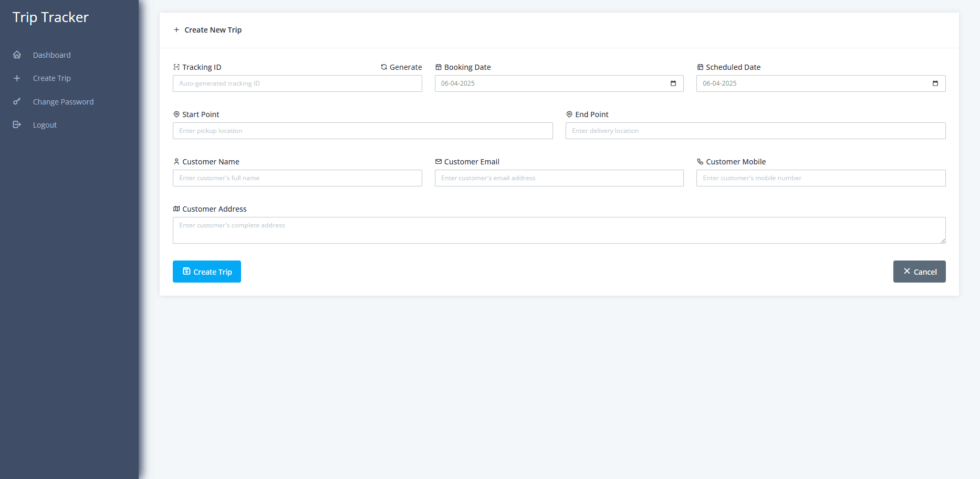The height and width of the screenshot is (479, 980).
Task: Grab the Customer Address textarea resize handle
Action: (943, 241)
